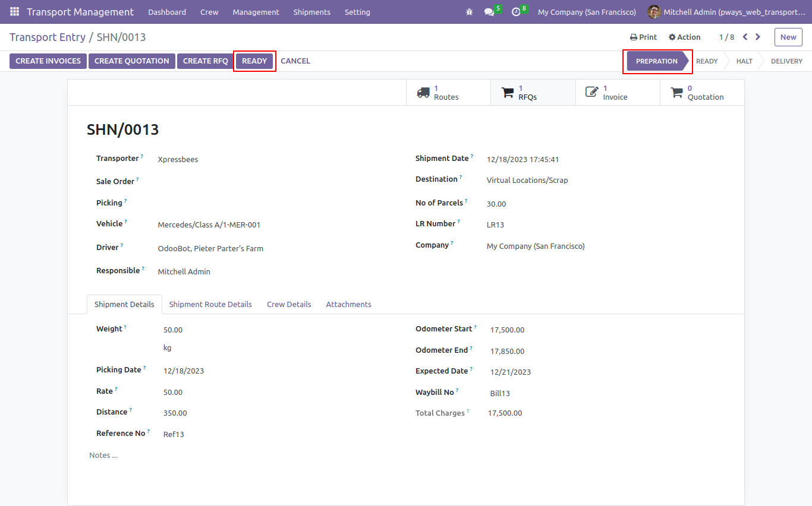Switch to Shipment Route Details tab

tap(210, 304)
